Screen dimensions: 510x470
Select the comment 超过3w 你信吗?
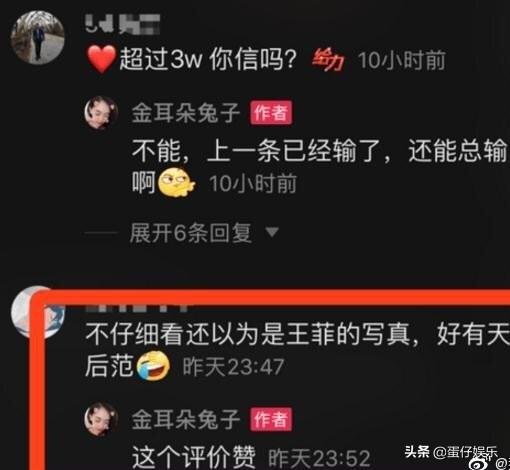point(208,60)
